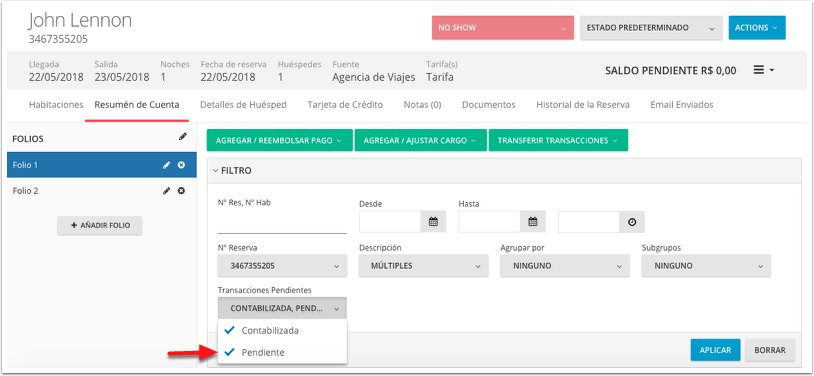Remove Folio 1 using its X icon
The width and height of the screenshot is (814, 376).
[x=181, y=165]
